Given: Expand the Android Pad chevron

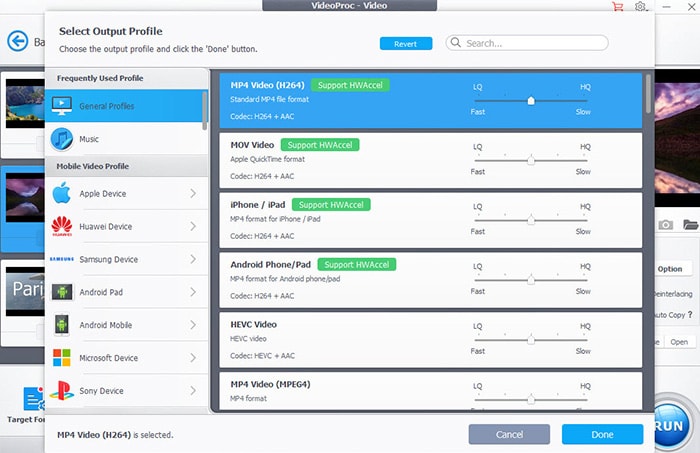Looking at the screenshot, I should tap(193, 292).
